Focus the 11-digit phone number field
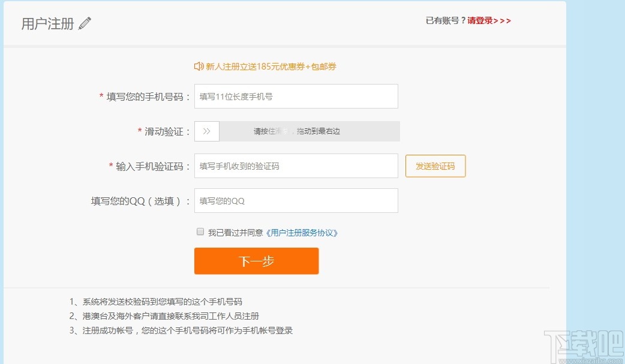The height and width of the screenshot is (364, 625). point(296,97)
